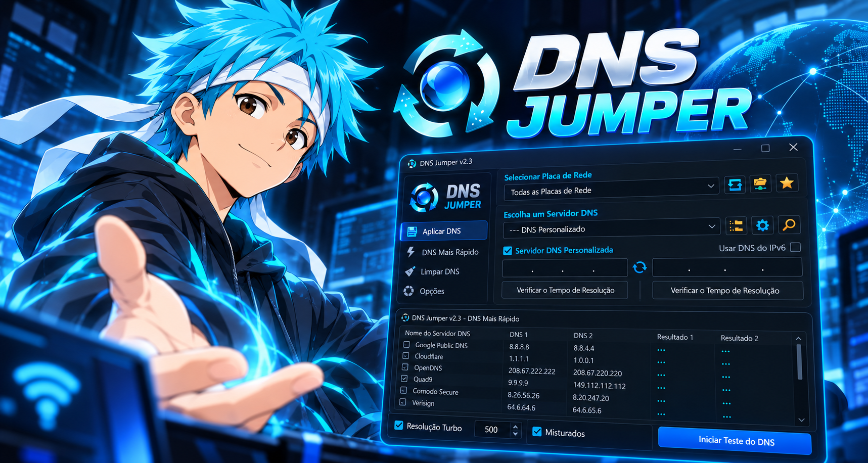Image resolution: width=868 pixels, height=463 pixels.
Task: Click the lightning bolt DNS Mais Rápido icon
Action: coord(411,251)
